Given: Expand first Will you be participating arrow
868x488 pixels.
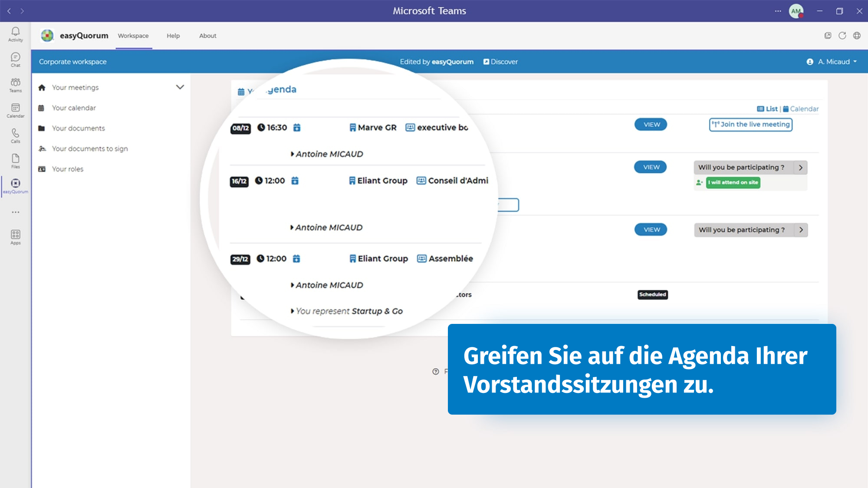Looking at the screenshot, I should pos(801,168).
